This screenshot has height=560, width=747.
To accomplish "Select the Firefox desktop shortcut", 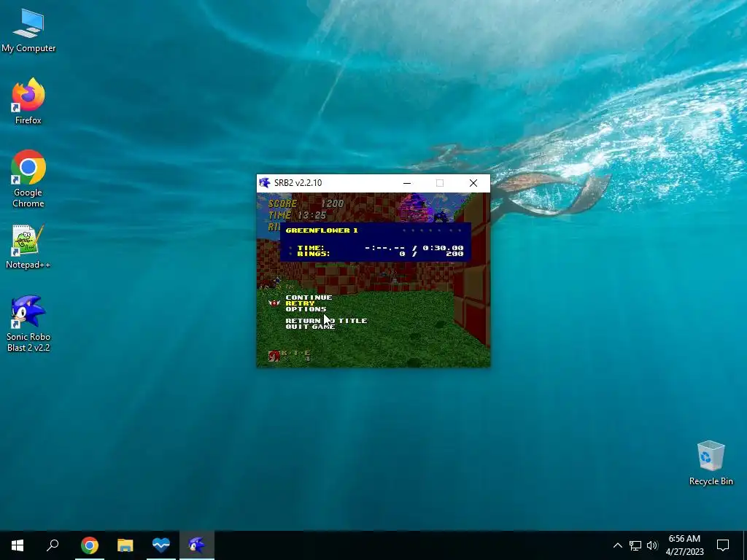I will (x=28, y=101).
